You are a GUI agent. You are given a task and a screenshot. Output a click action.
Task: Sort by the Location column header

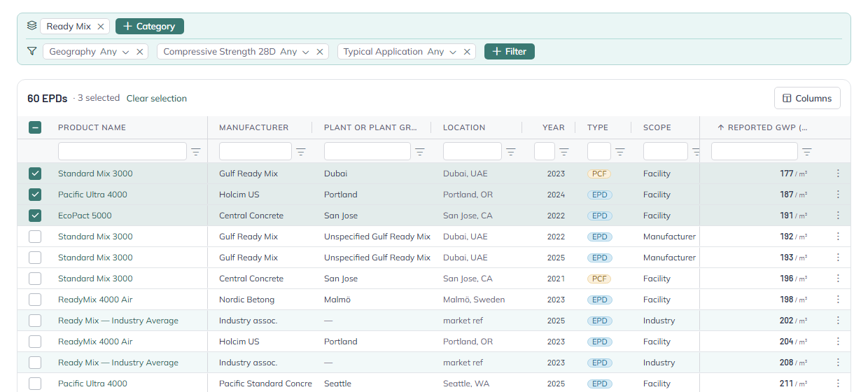point(464,127)
